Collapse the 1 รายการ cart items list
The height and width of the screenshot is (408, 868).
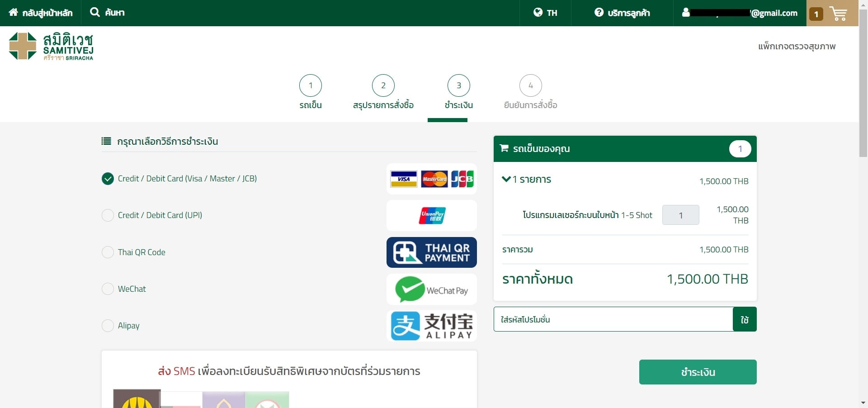506,179
